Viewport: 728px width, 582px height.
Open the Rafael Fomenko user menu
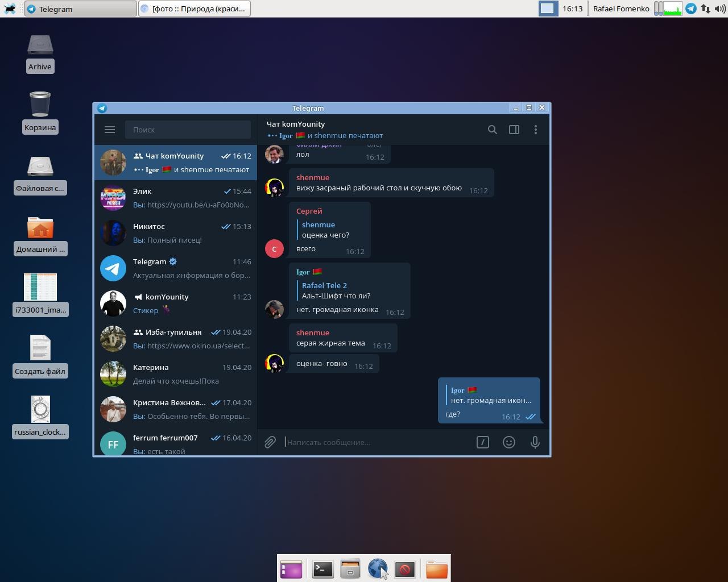(x=621, y=9)
